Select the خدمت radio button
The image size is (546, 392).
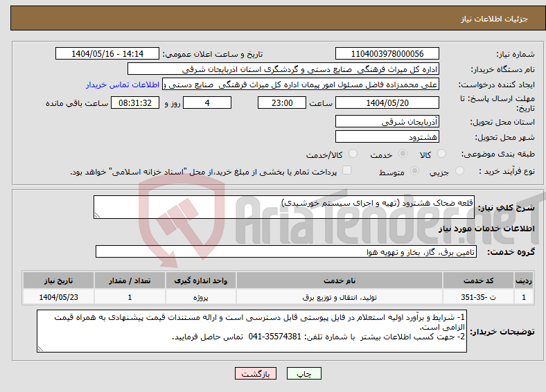(x=403, y=154)
